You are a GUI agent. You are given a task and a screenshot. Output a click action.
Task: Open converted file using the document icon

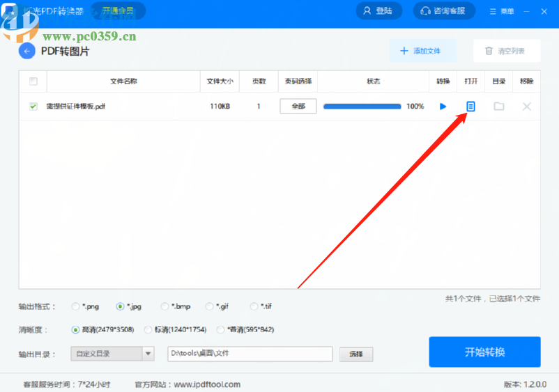[470, 107]
